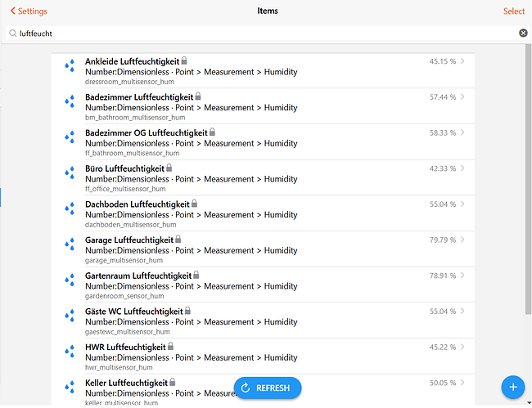Click the lock icon next to Badezimmer OG Luftfeuchtigkeit
532x408 pixels.
tap(213, 132)
